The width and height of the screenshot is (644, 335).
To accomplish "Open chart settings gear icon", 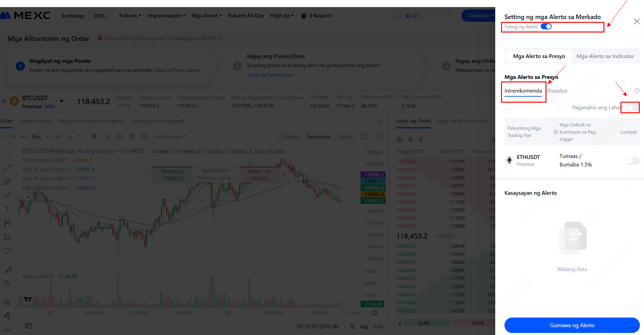I will 374,313.
